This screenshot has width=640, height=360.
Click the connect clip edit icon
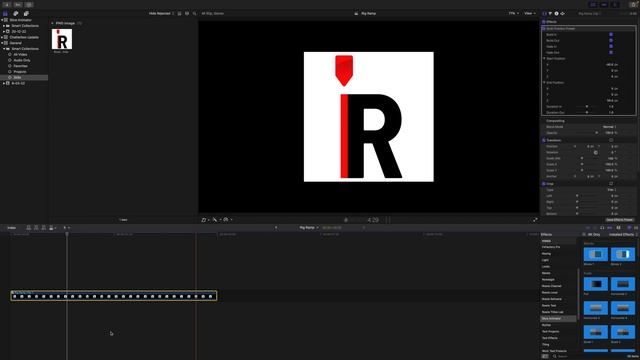[x=29, y=228]
